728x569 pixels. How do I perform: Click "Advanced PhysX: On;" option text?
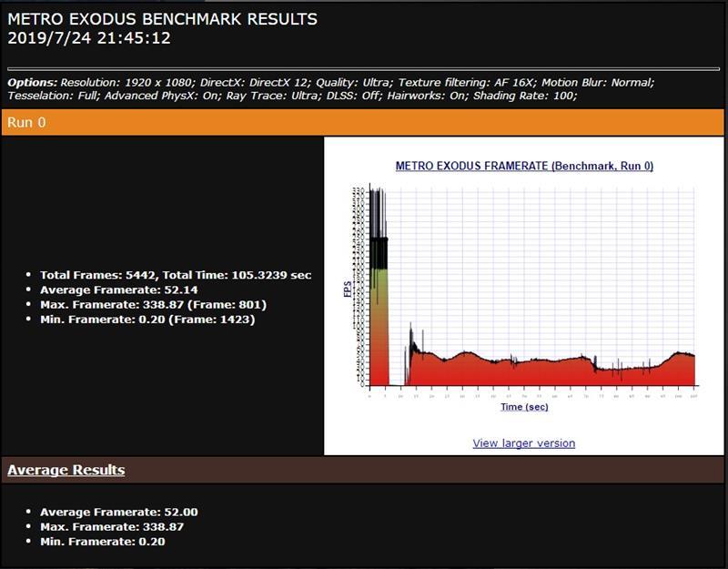[x=164, y=96]
